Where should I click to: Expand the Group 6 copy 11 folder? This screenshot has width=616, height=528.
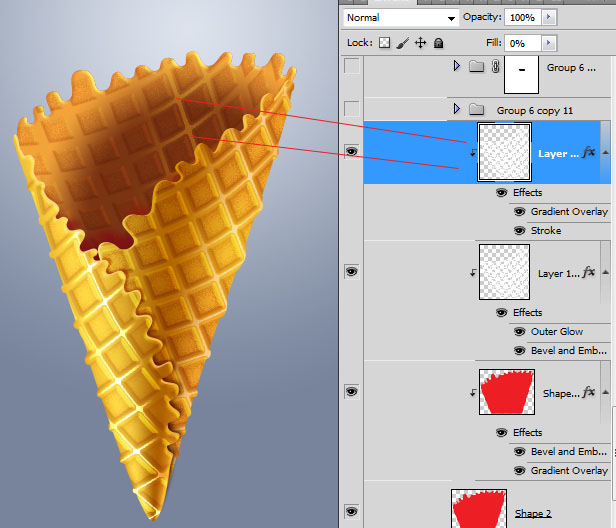[457, 108]
